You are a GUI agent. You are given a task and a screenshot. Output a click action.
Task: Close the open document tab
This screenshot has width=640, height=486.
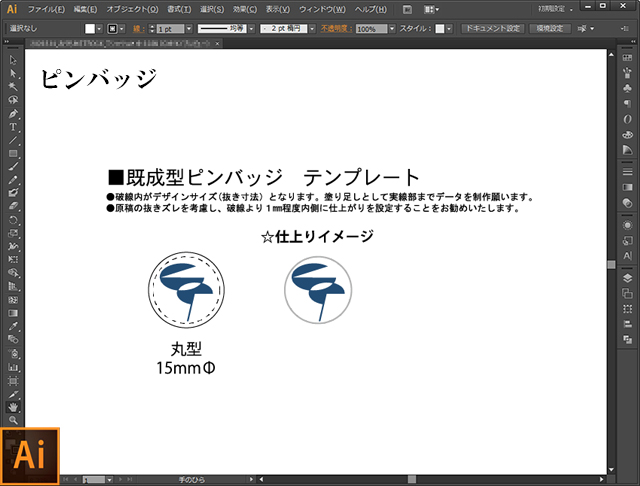pyautogui.click(x=218, y=43)
